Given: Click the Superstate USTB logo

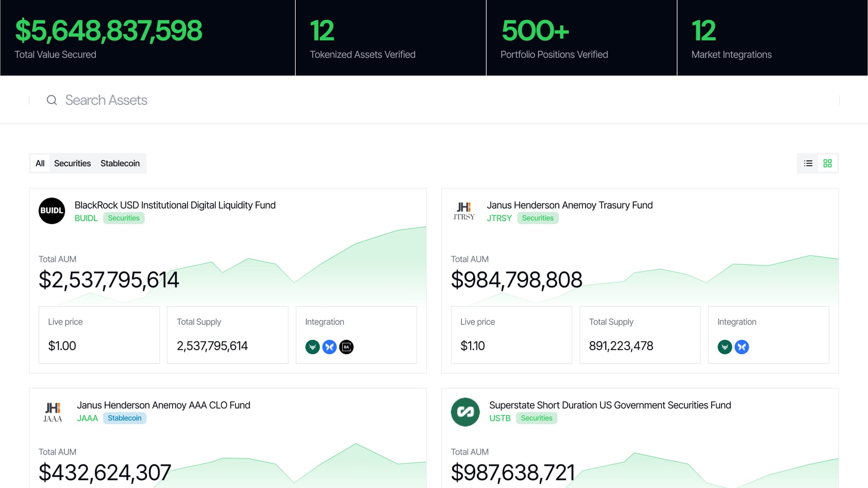Looking at the screenshot, I should (x=465, y=412).
